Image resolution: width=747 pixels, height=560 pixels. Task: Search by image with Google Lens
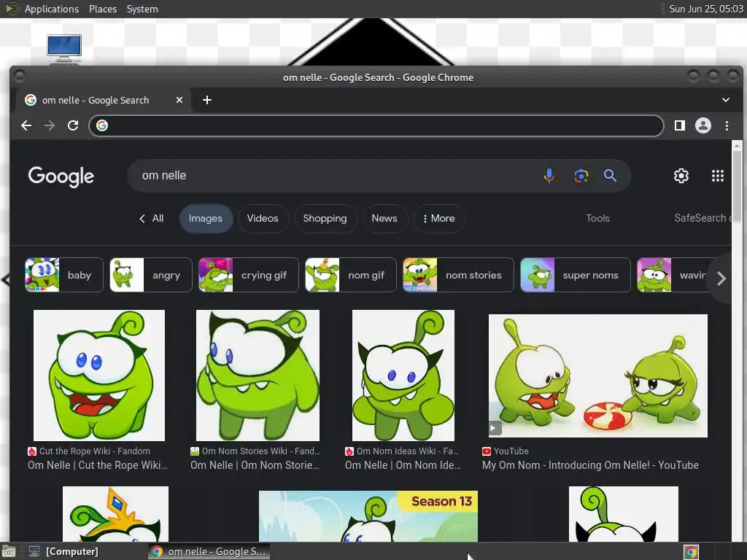[x=581, y=176]
